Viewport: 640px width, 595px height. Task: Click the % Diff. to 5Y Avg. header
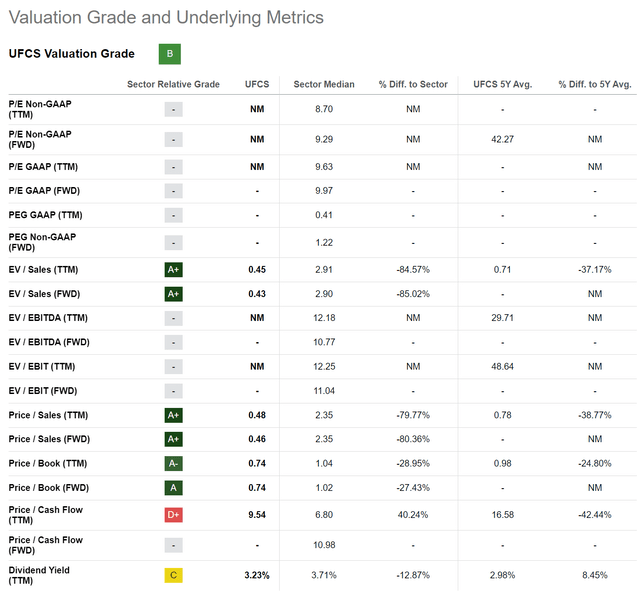(595, 84)
